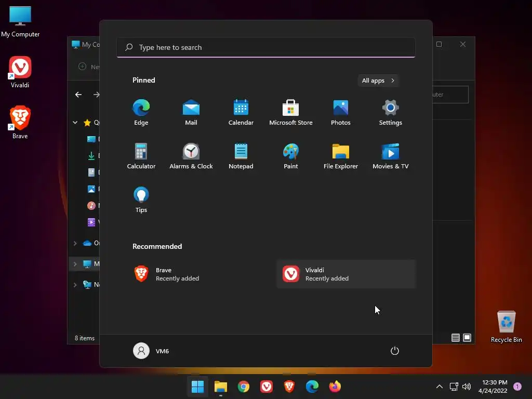Launch the Paint app
Viewport: 532px width, 399px height.
point(291,156)
